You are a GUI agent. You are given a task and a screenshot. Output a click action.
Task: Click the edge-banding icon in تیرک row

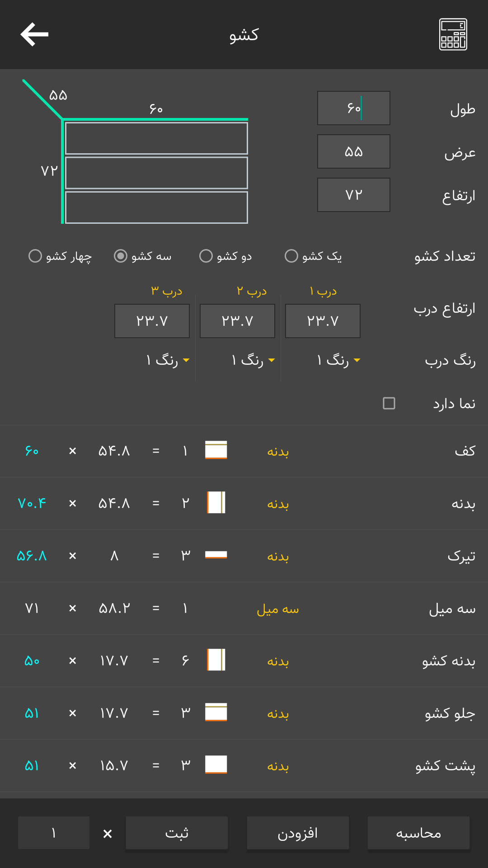point(216,555)
